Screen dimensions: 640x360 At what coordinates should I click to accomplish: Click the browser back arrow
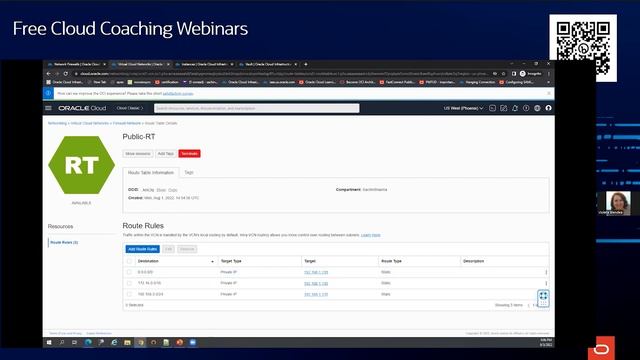point(48,74)
